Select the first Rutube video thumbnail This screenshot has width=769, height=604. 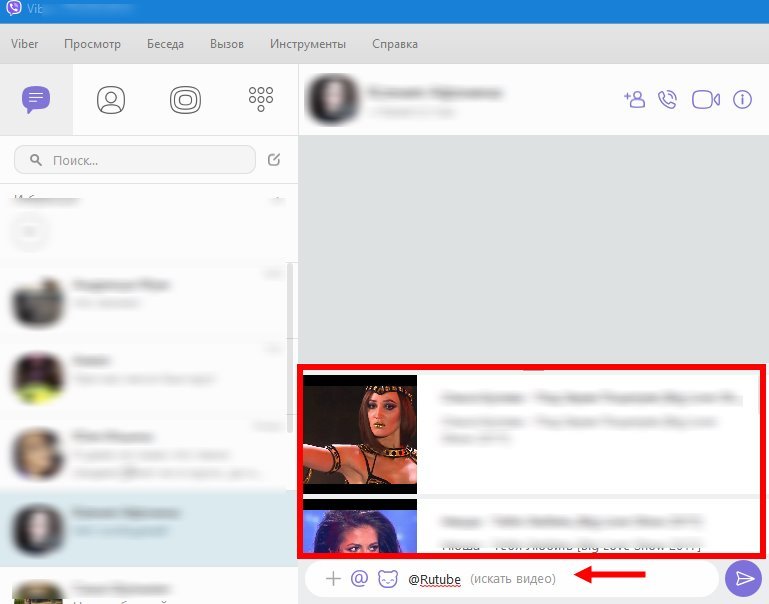click(360, 434)
